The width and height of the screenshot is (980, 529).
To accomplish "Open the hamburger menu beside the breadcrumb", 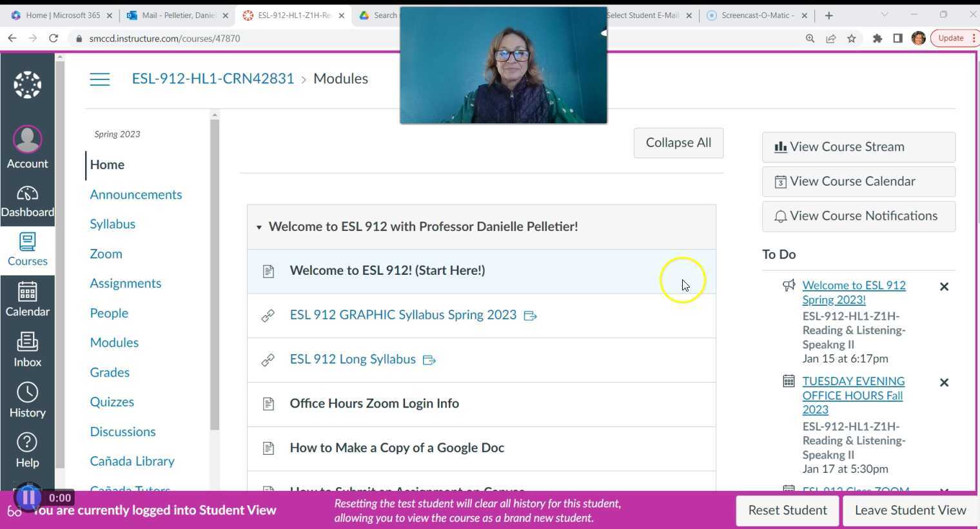I will pos(100,78).
